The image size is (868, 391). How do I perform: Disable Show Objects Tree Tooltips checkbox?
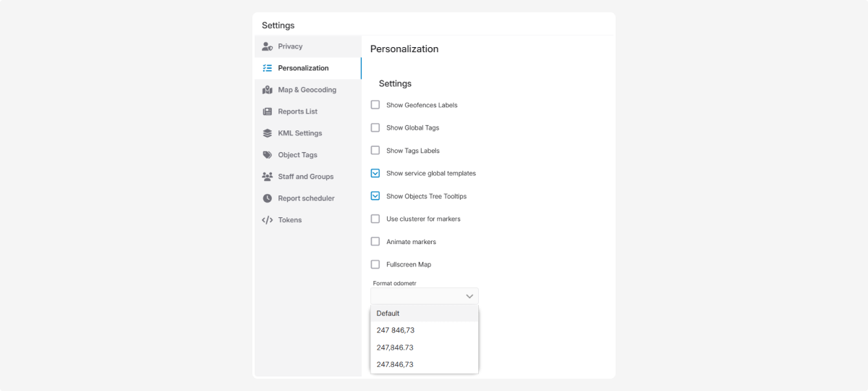[x=375, y=196]
